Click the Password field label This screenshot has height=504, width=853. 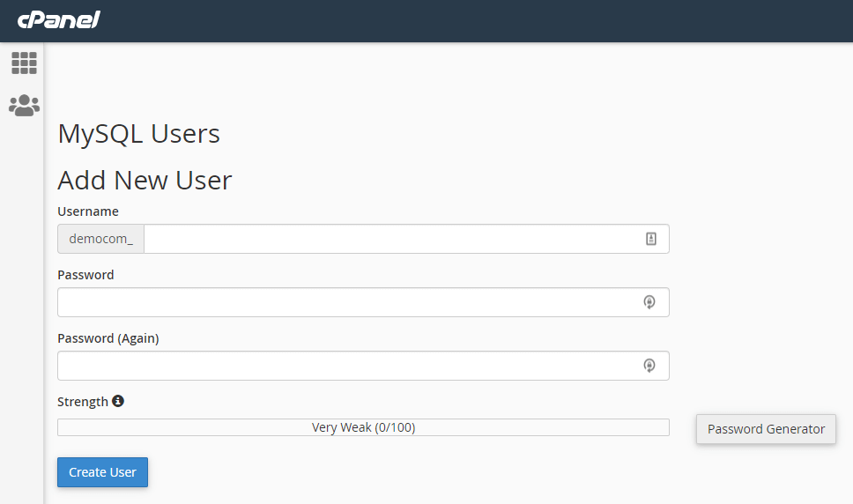tap(85, 275)
